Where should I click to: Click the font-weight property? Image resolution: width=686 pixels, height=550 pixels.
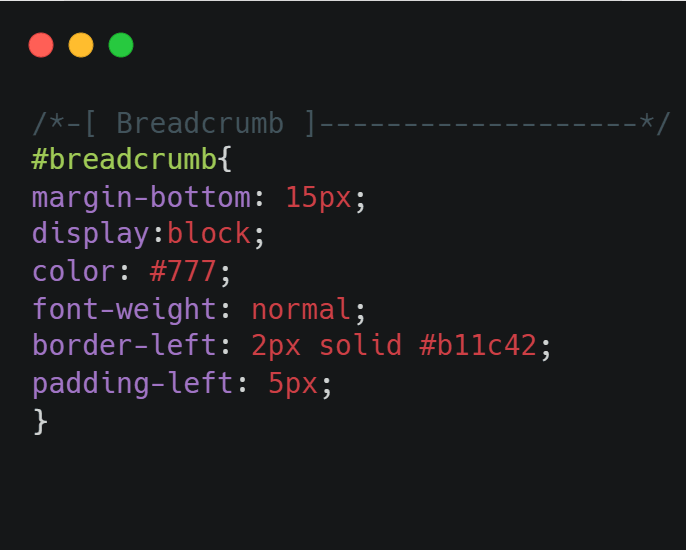click(124, 309)
